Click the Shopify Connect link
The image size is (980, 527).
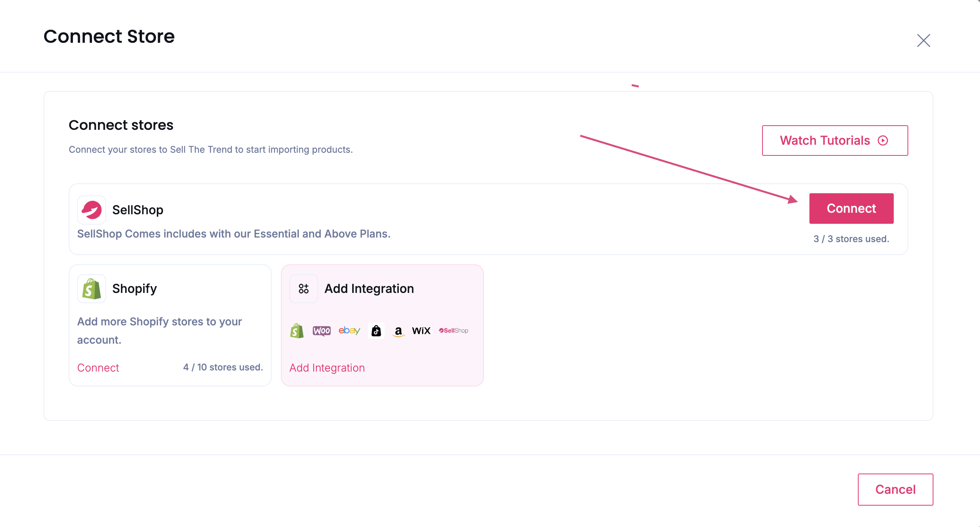[98, 368]
